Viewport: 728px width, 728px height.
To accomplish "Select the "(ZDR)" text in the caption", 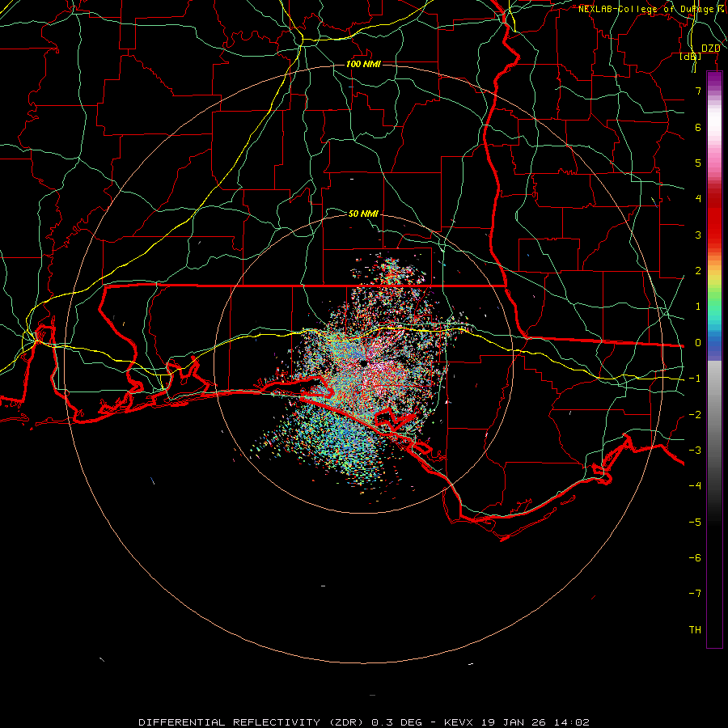I will (347, 722).
